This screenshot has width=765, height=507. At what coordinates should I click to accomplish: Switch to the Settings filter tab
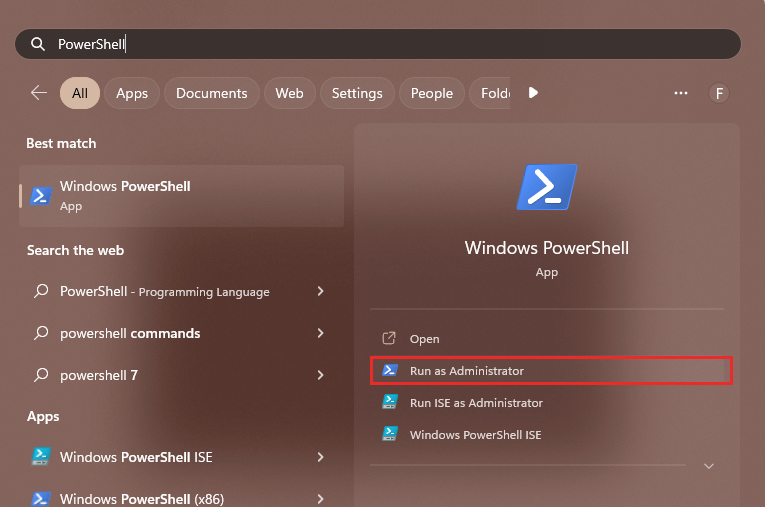pyautogui.click(x=357, y=93)
